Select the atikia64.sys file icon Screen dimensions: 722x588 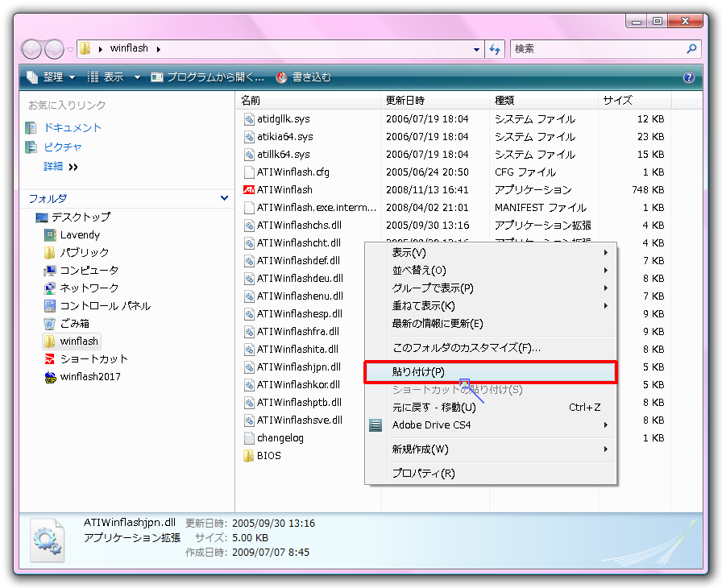[x=249, y=137]
